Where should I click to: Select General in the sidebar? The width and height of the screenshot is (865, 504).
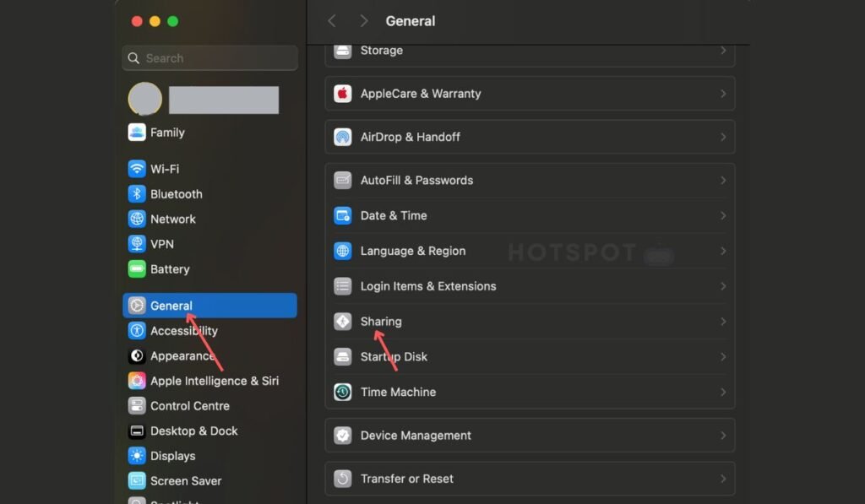pos(171,305)
